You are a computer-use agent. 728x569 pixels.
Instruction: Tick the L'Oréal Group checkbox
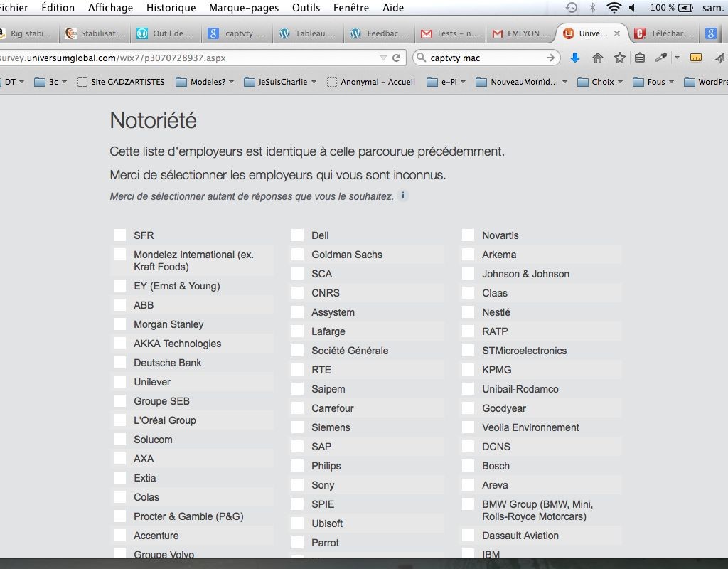(x=119, y=420)
